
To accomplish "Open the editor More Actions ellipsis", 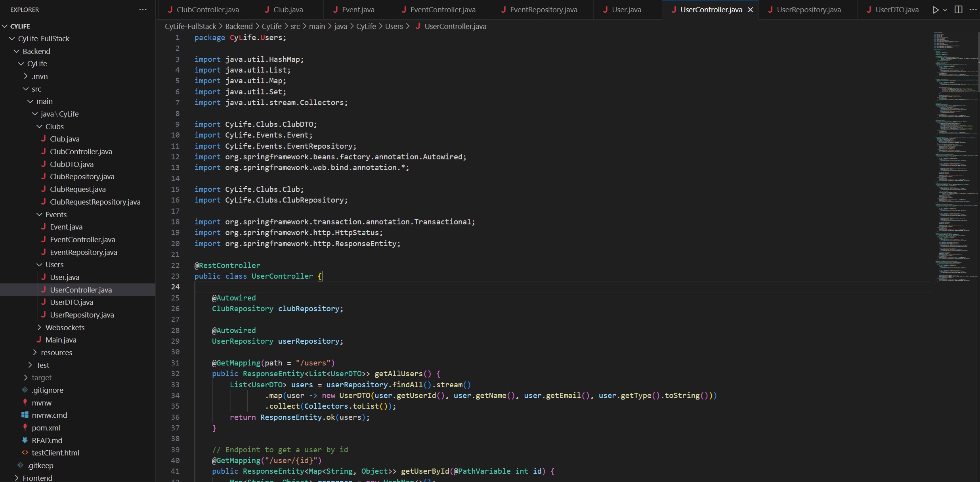I will tap(973, 10).
